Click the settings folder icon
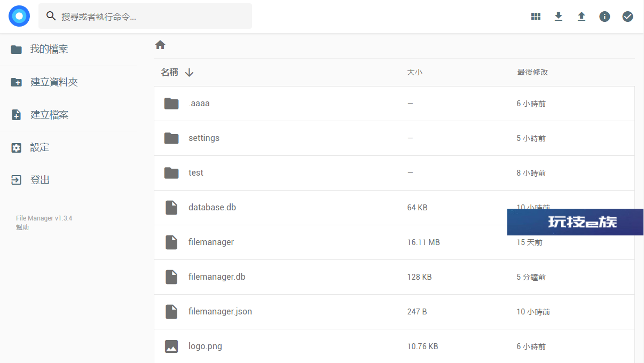The width and height of the screenshot is (644, 363). click(x=171, y=138)
